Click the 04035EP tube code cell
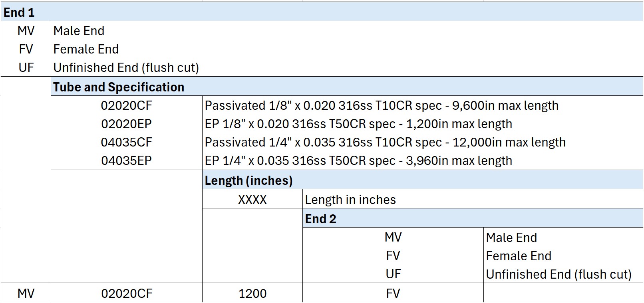Viewport: 644px width, 303px height. tap(126, 160)
